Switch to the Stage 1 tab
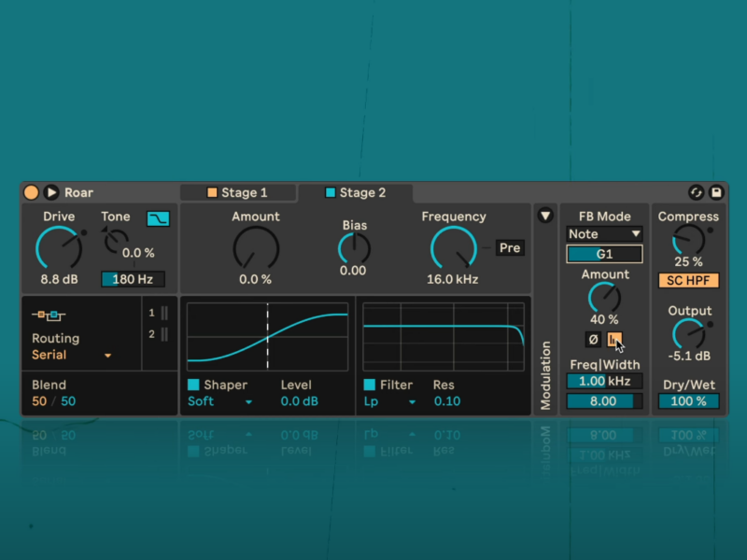 [x=238, y=193]
